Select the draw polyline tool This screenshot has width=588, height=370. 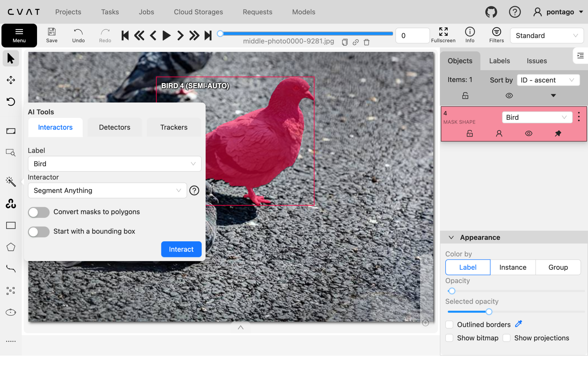tap(11, 269)
